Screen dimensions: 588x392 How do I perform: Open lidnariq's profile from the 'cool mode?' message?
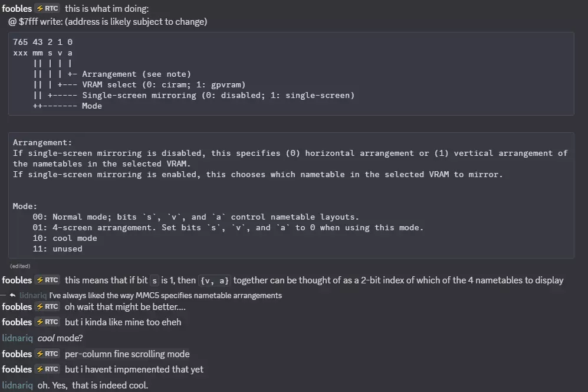click(17, 338)
